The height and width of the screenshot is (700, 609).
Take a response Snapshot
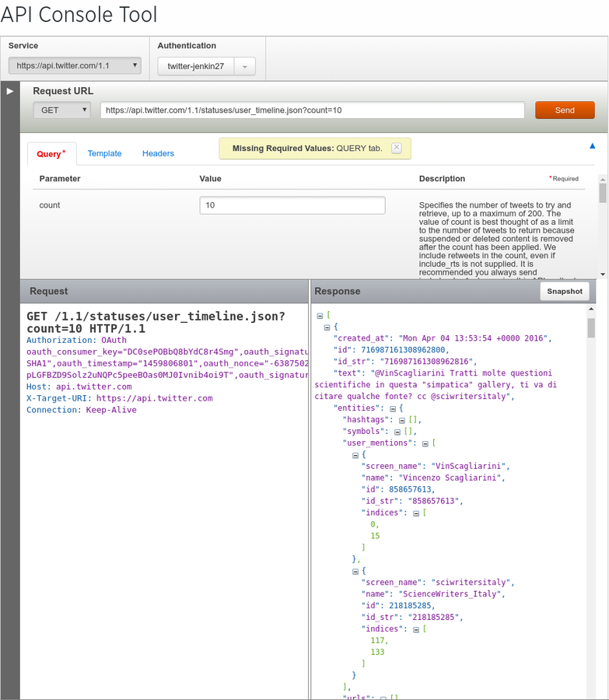pyautogui.click(x=565, y=292)
